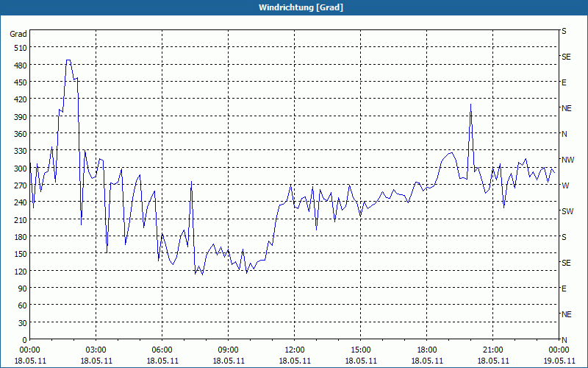Select the 19.05.11 date label
Screen dimensions: 588x368
559,361
